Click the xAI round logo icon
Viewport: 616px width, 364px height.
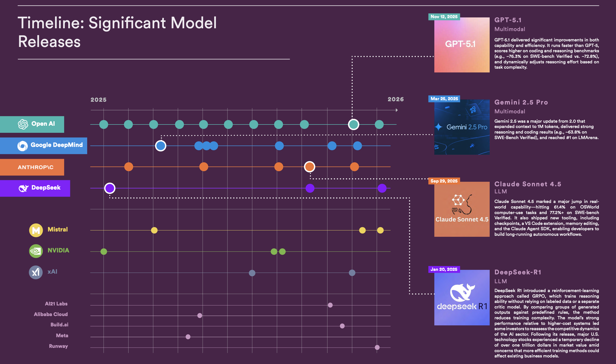tap(36, 272)
